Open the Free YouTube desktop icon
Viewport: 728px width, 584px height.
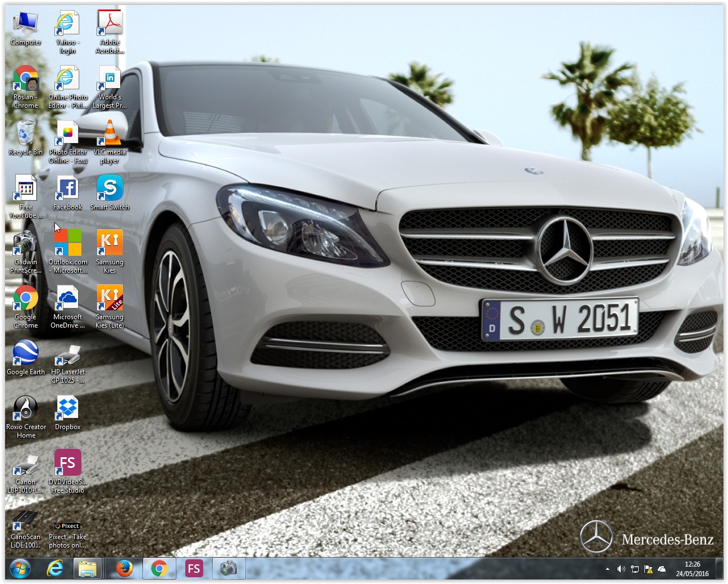click(x=26, y=197)
